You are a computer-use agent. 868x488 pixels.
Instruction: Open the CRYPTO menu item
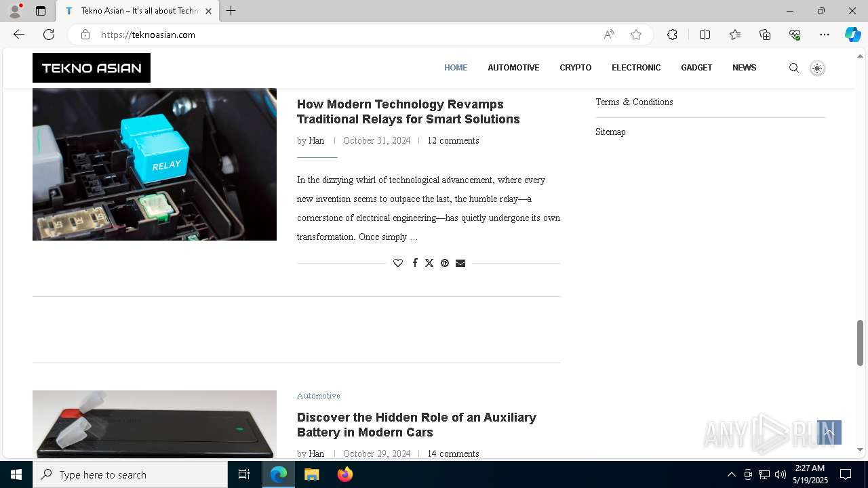[x=576, y=68]
